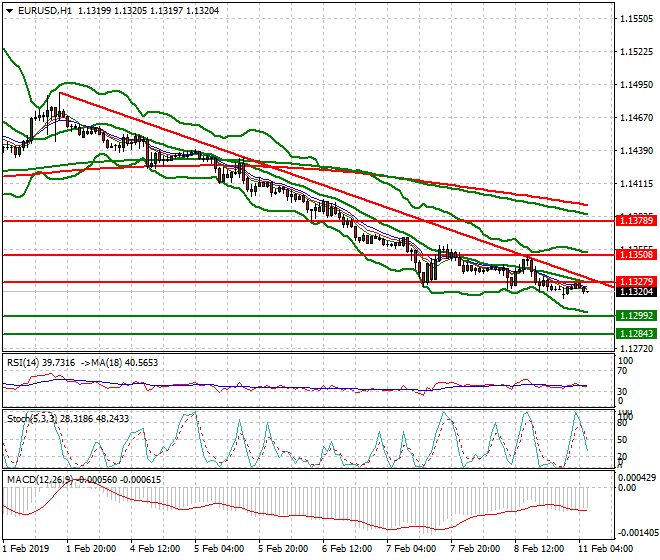
Task: Click the 1.12720 label on price scale
Action: 636,349
